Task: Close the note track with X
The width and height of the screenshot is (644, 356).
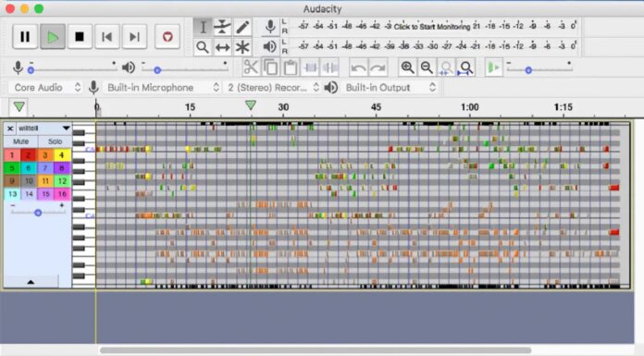Action: point(10,129)
